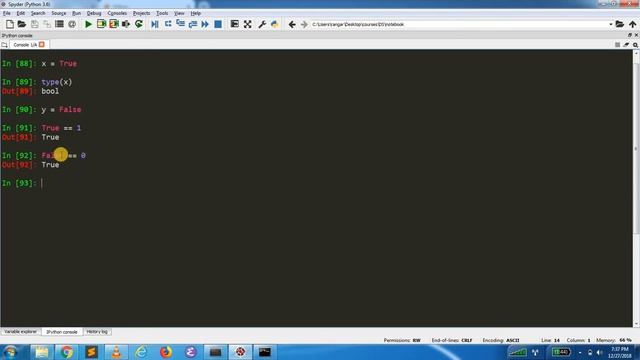Launch Google Chrome from the taskbar
The image size is (640, 360).
click(67, 352)
